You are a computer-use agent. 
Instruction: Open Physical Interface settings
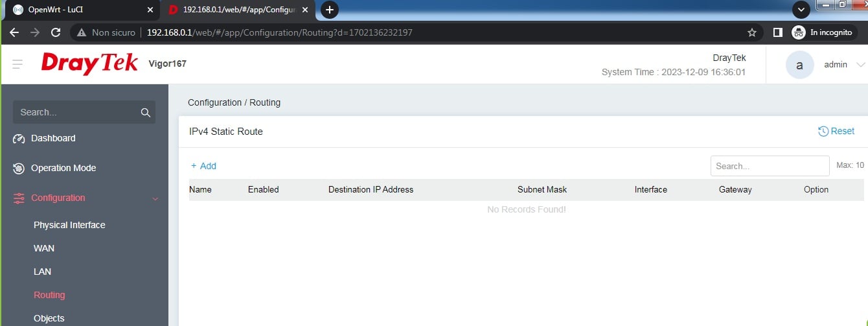pyautogui.click(x=69, y=225)
